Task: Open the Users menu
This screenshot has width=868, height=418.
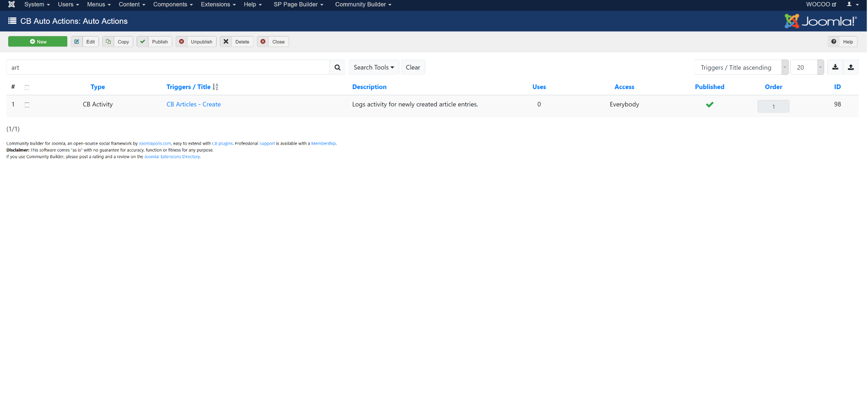Action: click(68, 4)
